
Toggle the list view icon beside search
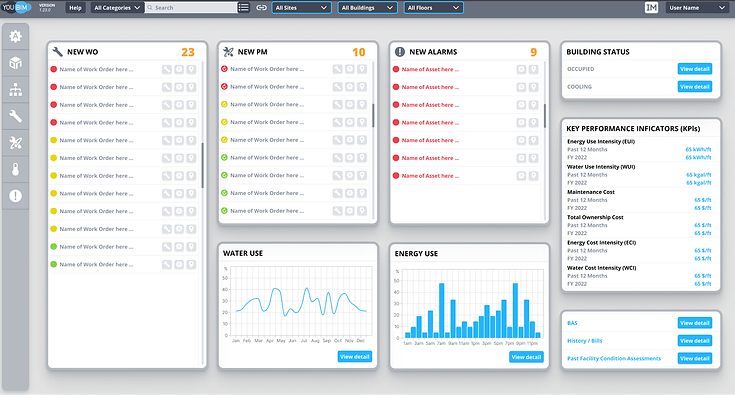point(243,7)
